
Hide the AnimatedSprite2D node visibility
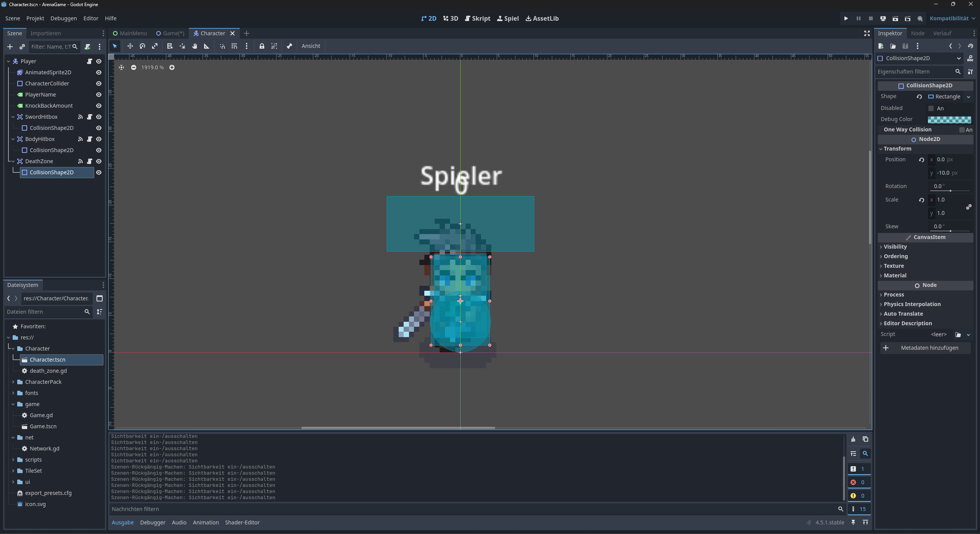(99, 72)
